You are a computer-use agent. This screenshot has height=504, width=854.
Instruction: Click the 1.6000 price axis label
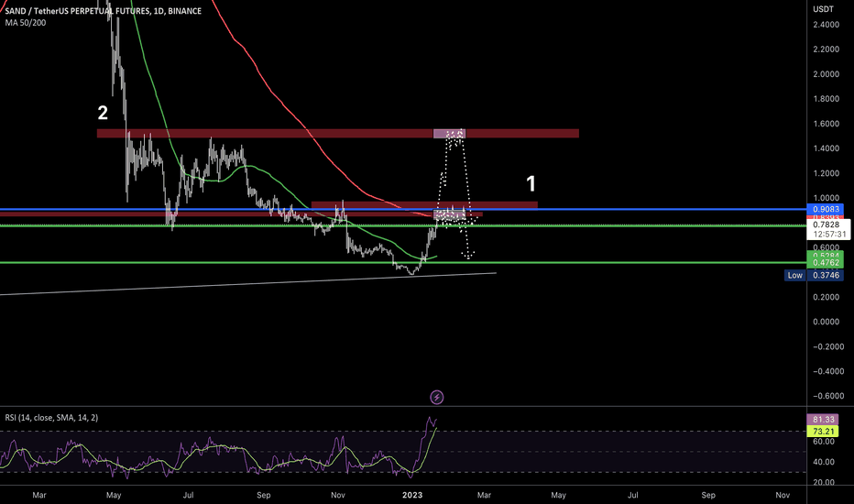[x=826, y=124]
